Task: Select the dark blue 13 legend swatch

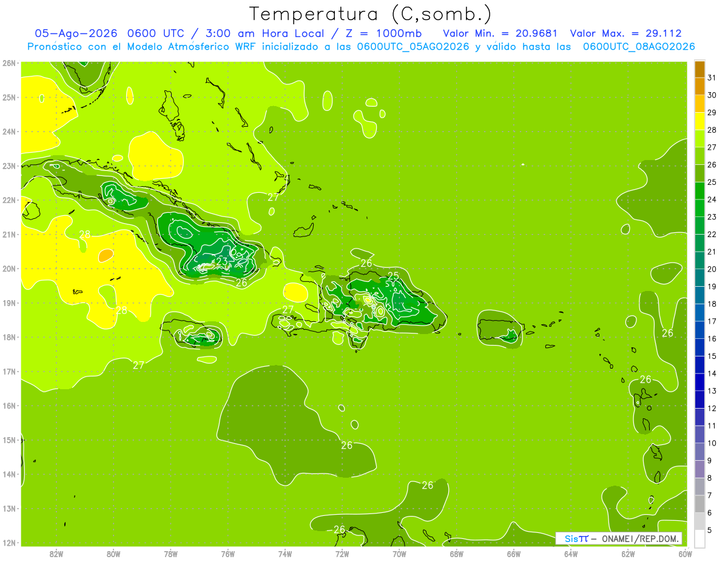Action: tap(699, 382)
